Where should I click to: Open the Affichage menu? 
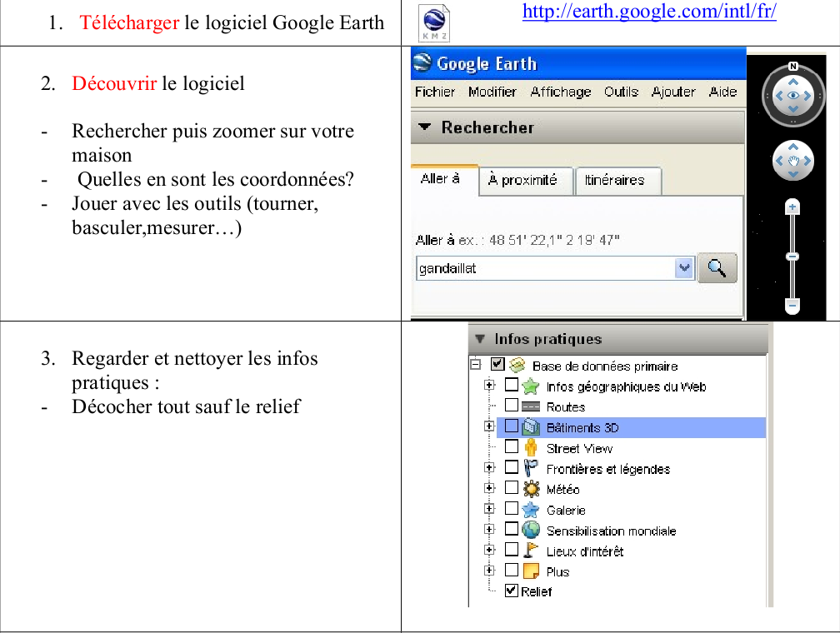click(560, 92)
